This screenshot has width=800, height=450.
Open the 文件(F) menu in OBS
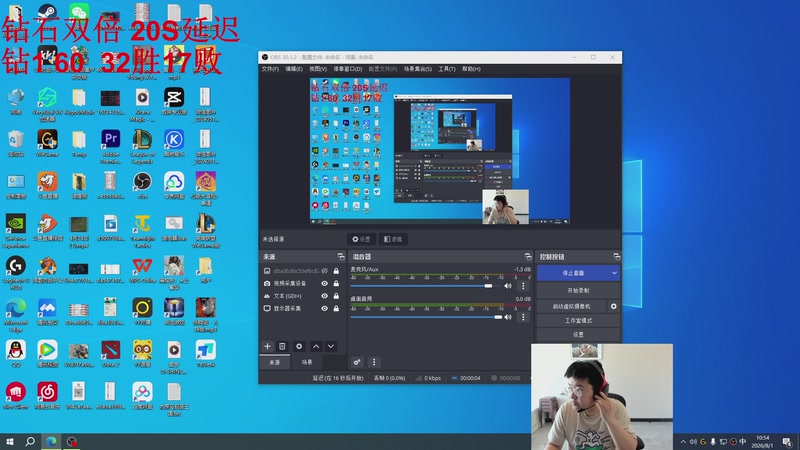coord(270,69)
